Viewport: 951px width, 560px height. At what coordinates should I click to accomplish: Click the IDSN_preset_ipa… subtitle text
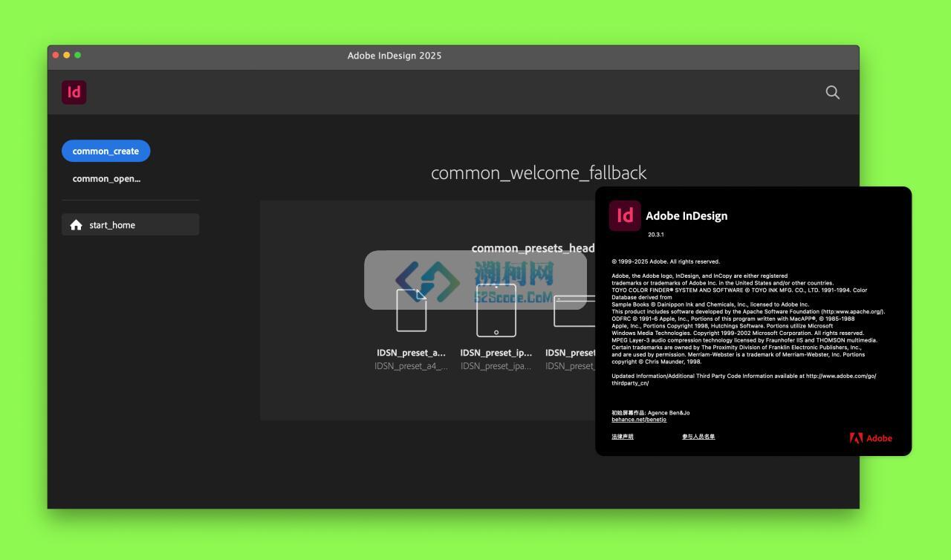(496, 366)
